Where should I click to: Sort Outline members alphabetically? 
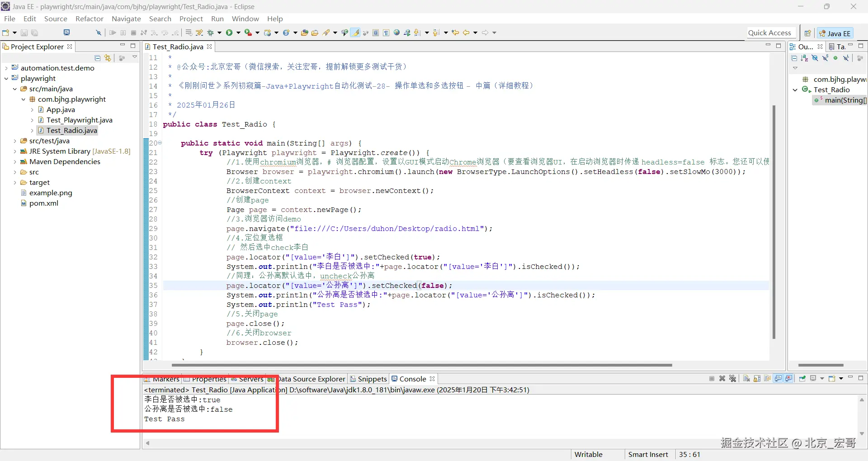804,58
